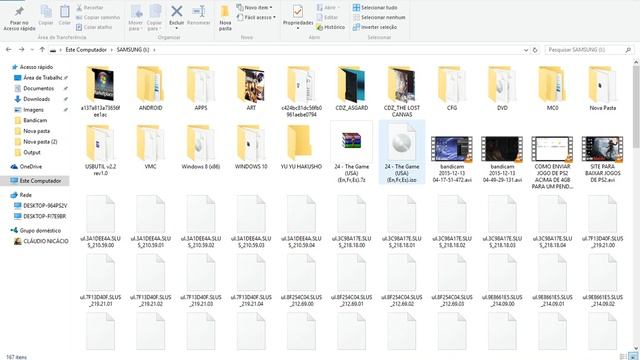The width and height of the screenshot is (640, 360).
Task: Select the VMC folder
Action: 151,147
